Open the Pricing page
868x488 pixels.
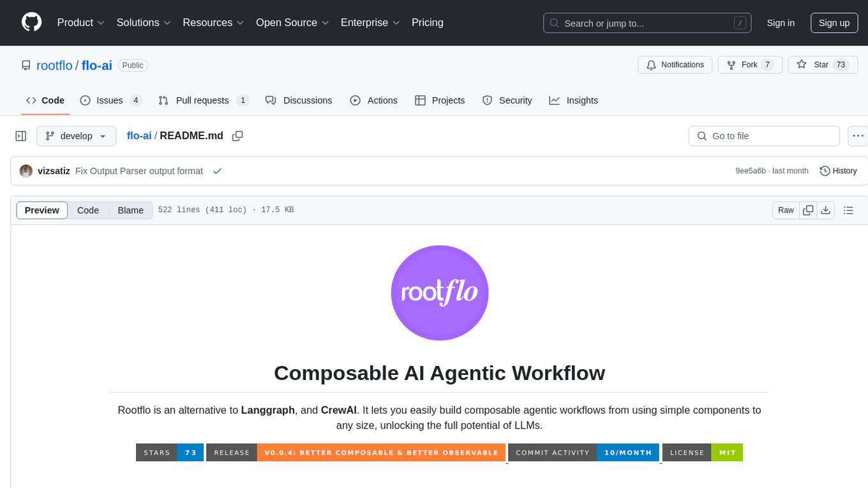pos(428,22)
